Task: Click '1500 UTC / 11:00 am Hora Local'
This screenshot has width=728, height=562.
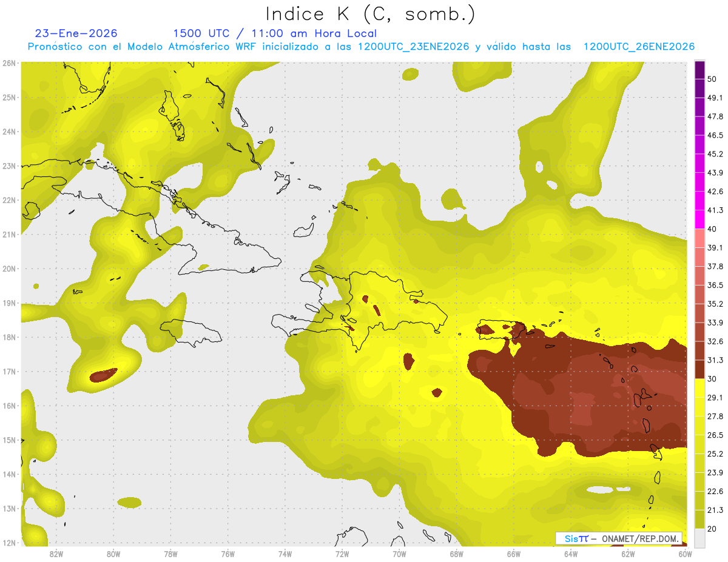Action: click(x=275, y=33)
